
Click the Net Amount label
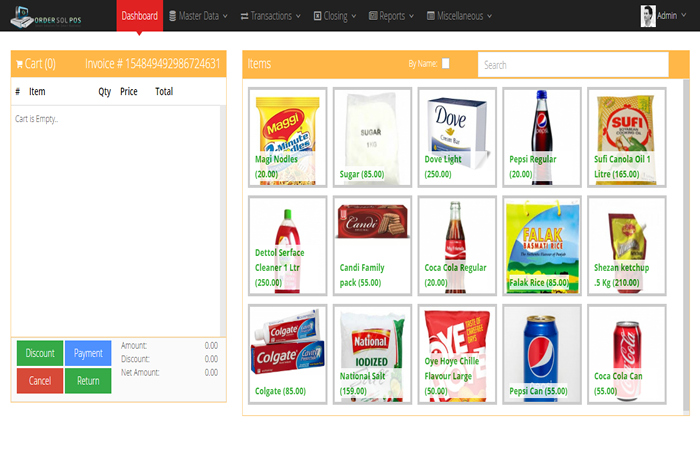tap(140, 372)
